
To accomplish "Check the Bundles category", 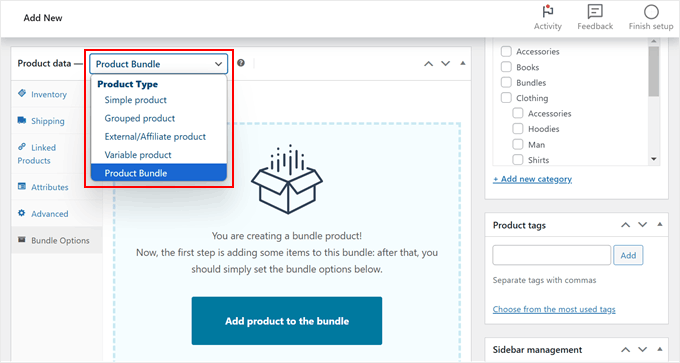I will [506, 82].
